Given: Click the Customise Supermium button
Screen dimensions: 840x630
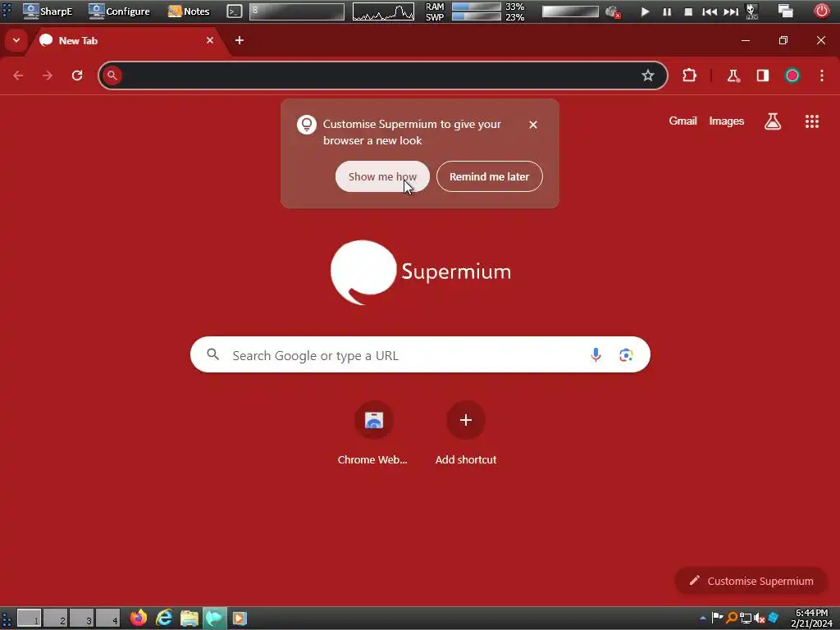Looking at the screenshot, I should [751, 581].
